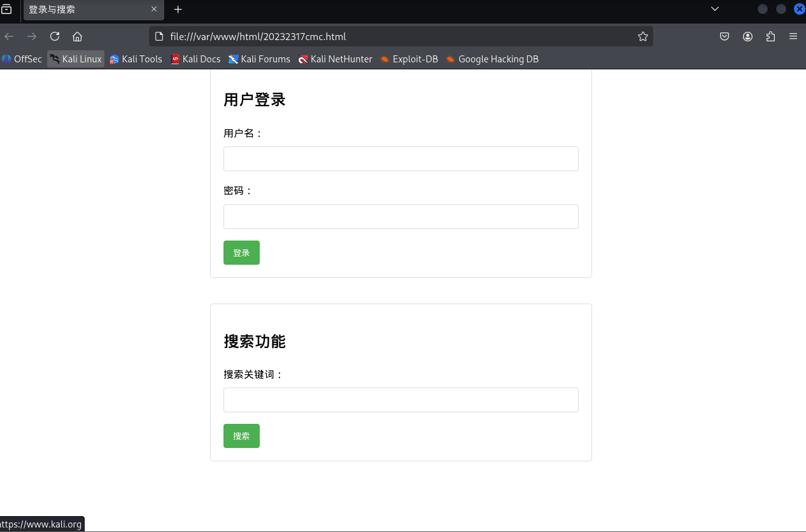The image size is (806, 532).
Task: Open the sidebar icon beside the tab
Action: click(7, 10)
